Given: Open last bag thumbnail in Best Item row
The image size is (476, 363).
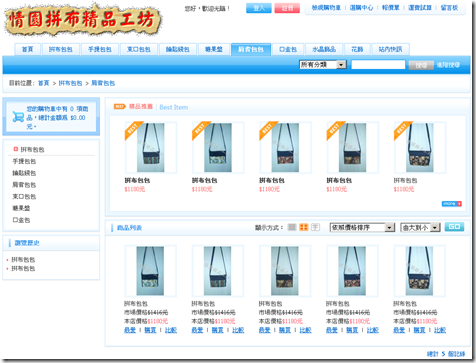Looking at the screenshot, I should point(420,147).
